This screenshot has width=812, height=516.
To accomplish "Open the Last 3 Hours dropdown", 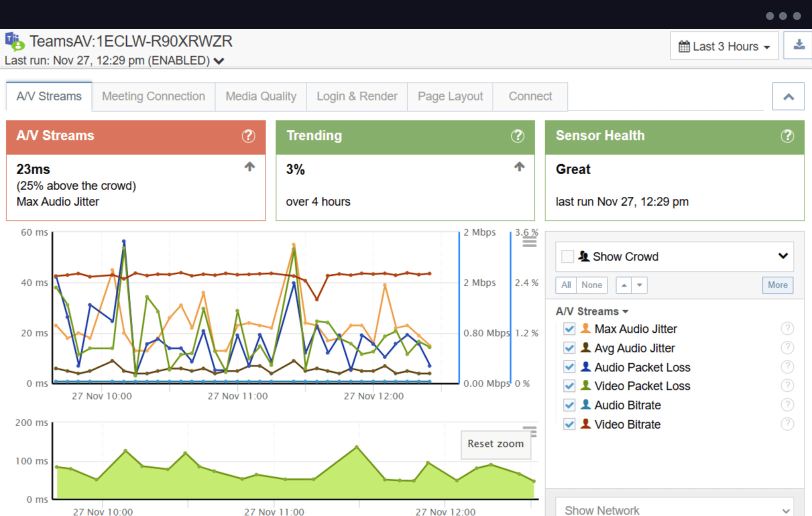I will tap(723, 45).
